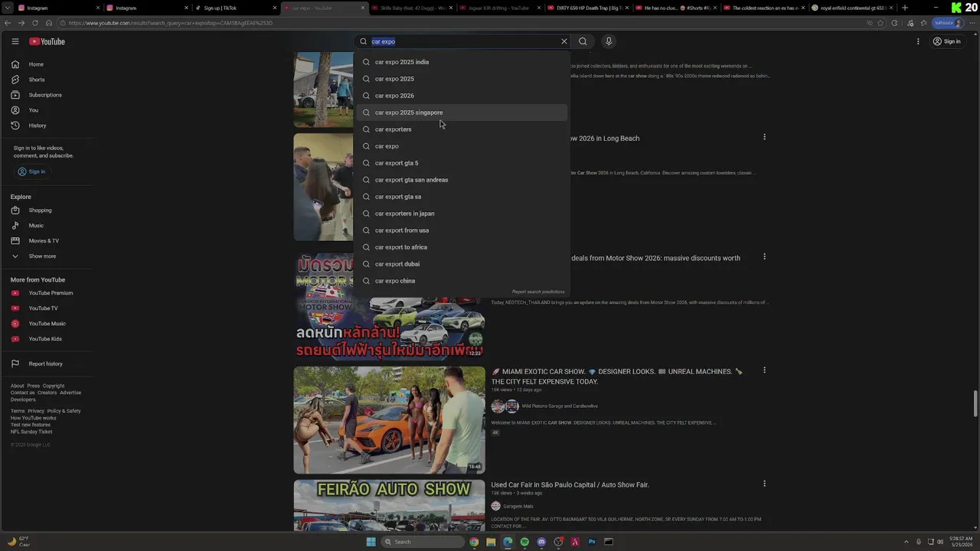Expand Show more in the Explore section
980x551 pixels.
[46, 256]
